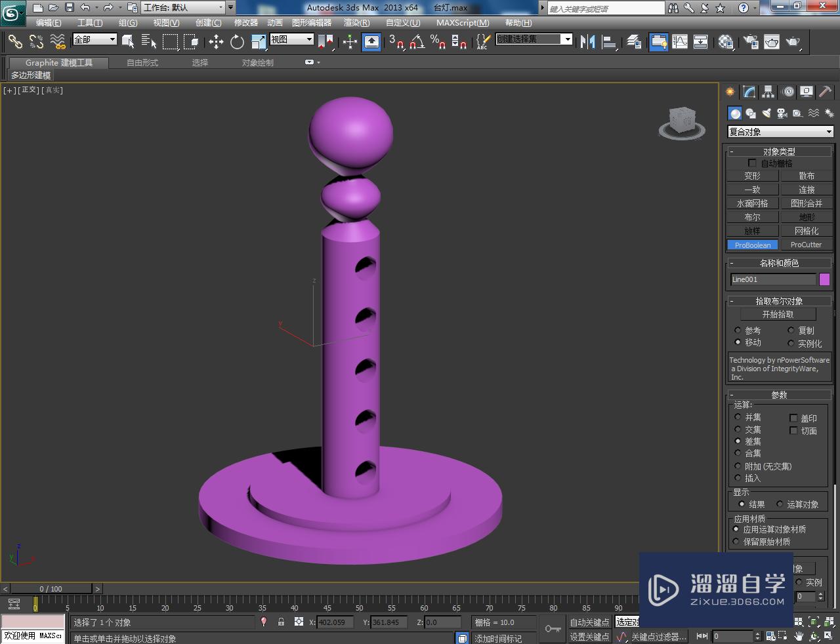Enable the 自动栅格 checkbox
The width and height of the screenshot is (840, 644).
tap(752, 163)
